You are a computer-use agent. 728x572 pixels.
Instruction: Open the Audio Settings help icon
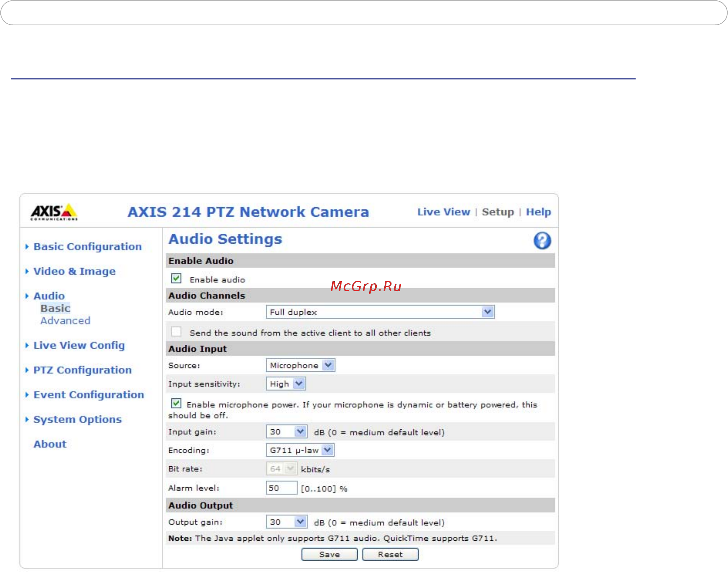pyautogui.click(x=542, y=241)
